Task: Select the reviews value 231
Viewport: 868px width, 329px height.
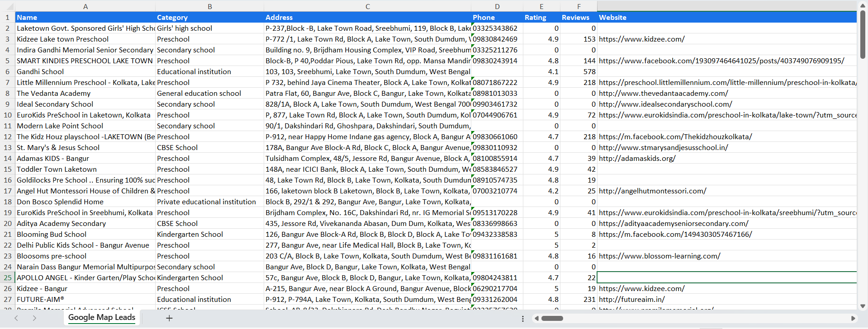Action: [x=579, y=299]
